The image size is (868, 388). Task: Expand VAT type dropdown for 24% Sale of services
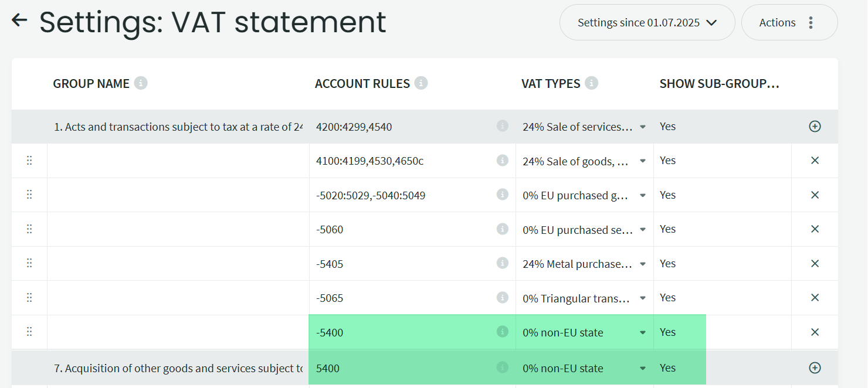[x=643, y=127]
